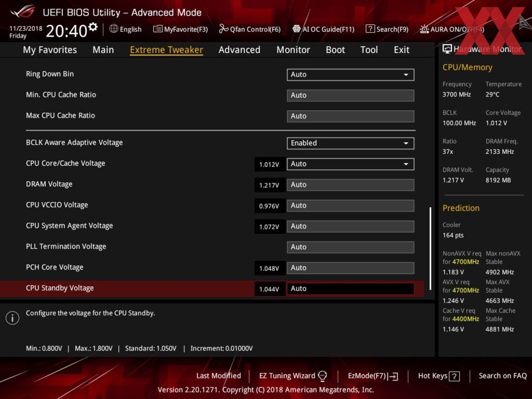Select CPU Standby Voltage row label
532x399 pixels.
[x=60, y=288]
